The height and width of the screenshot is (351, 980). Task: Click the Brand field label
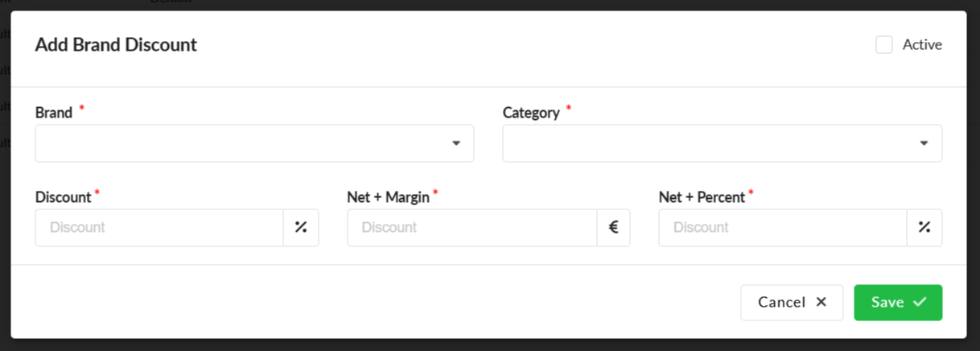[54, 113]
